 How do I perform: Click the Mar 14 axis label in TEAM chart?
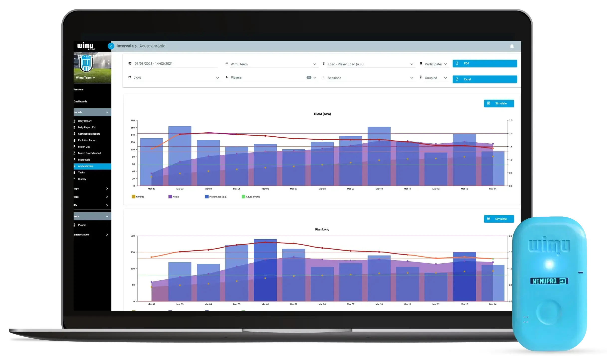(493, 189)
